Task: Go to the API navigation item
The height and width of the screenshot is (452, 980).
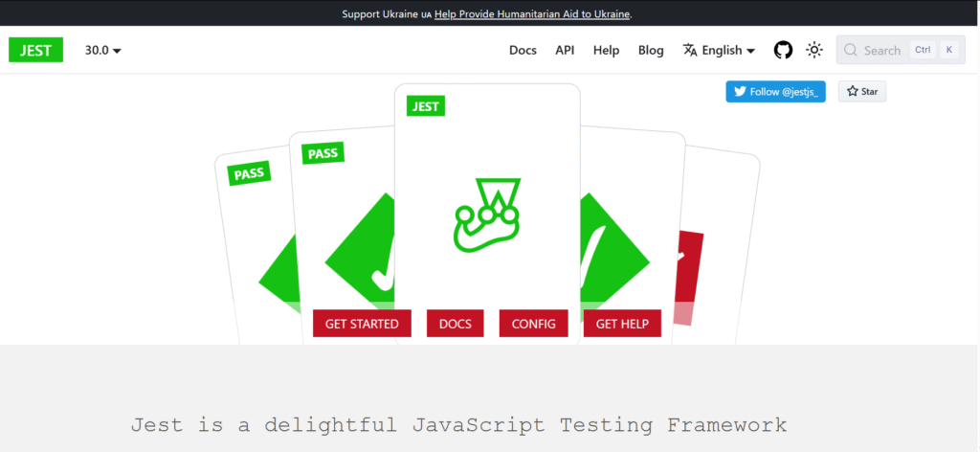Action: click(x=565, y=50)
